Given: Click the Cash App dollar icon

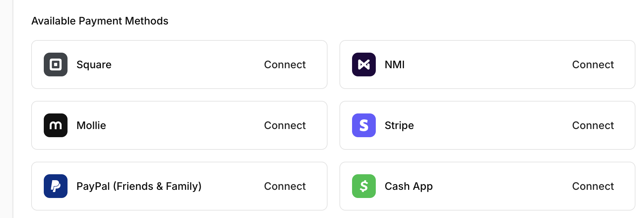Looking at the screenshot, I should tap(364, 186).
